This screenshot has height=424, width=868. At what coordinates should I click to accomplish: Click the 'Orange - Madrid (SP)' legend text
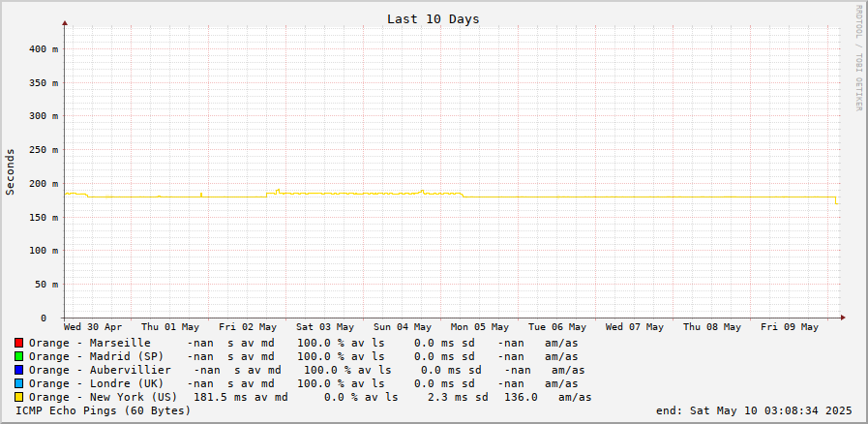97,356
